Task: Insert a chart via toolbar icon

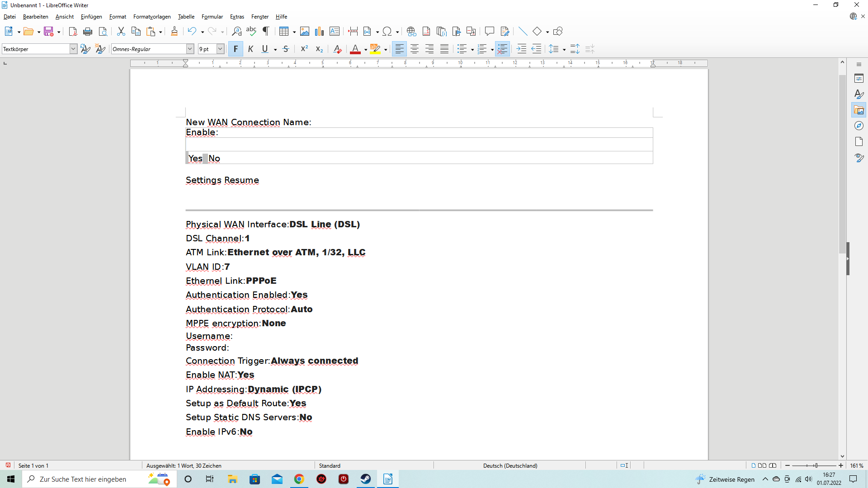Action: pos(320,32)
